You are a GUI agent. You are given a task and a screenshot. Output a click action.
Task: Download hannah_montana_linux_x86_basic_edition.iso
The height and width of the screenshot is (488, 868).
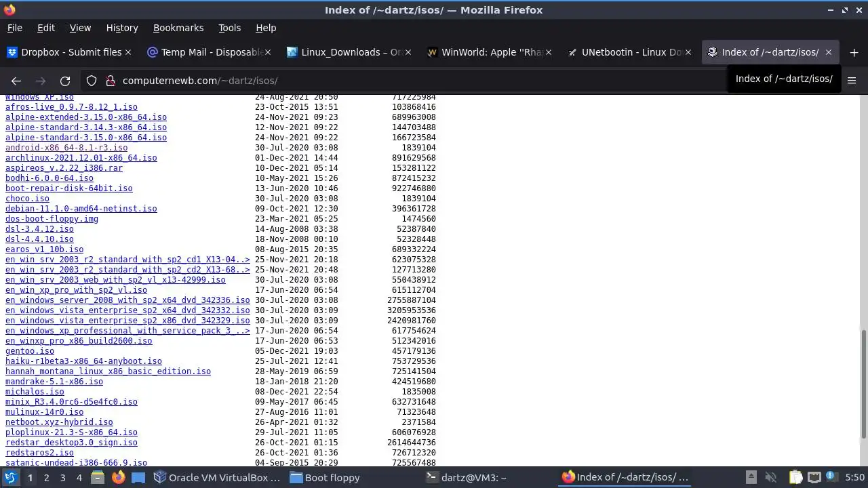pyautogui.click(x=108, y=371)
